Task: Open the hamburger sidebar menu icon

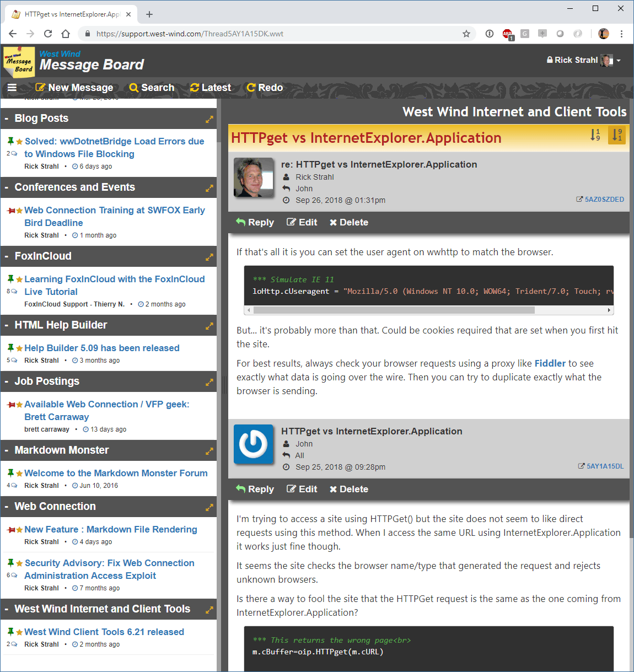Action: coord(12,88)
